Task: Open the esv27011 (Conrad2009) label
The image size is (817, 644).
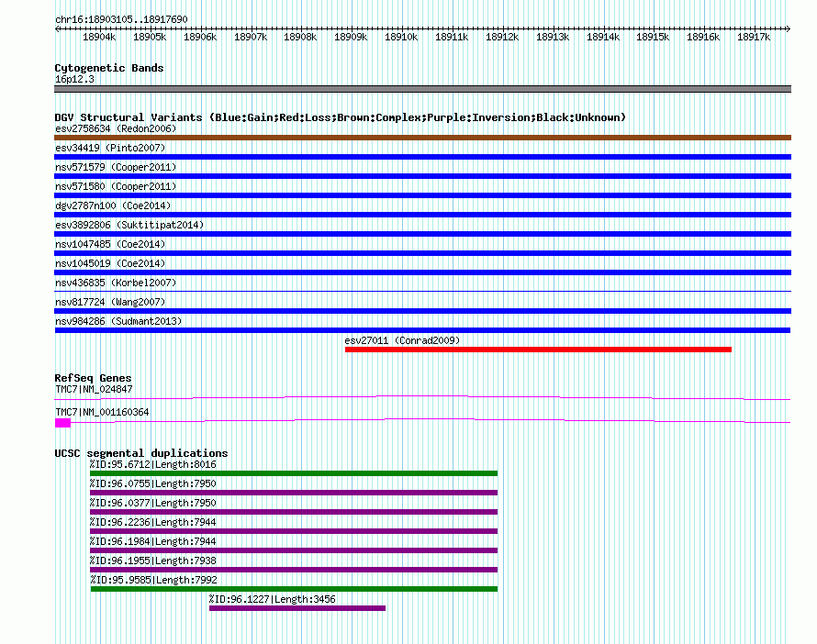Action: pos(402,340)
